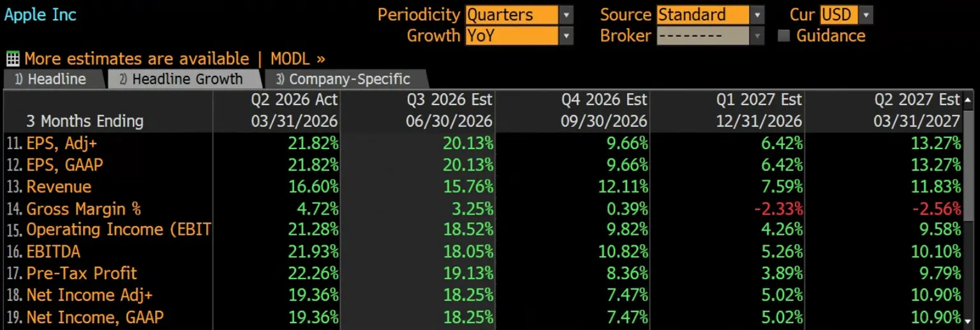
Task: Click the Broker input field
Action: pyautogui.click(x=703, y=36)
